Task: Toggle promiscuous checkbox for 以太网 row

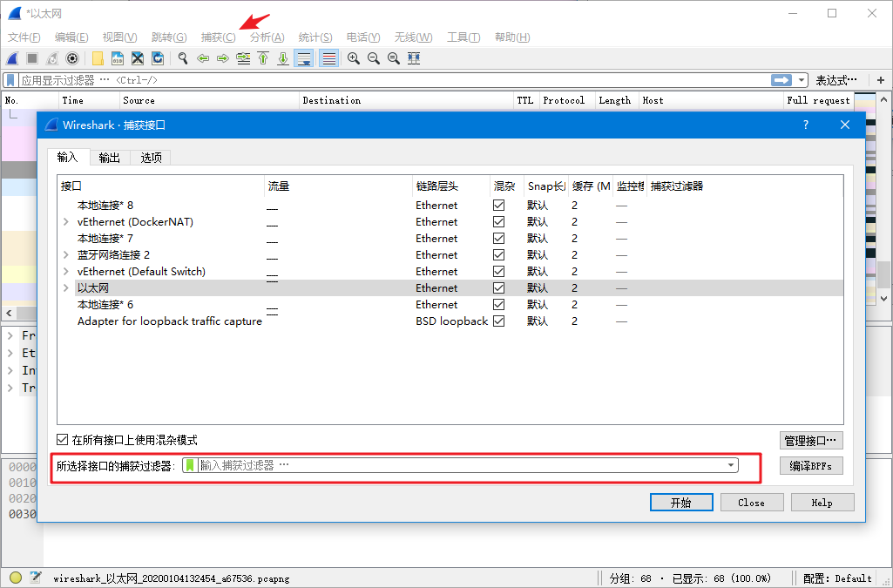Action: point(499,288)
